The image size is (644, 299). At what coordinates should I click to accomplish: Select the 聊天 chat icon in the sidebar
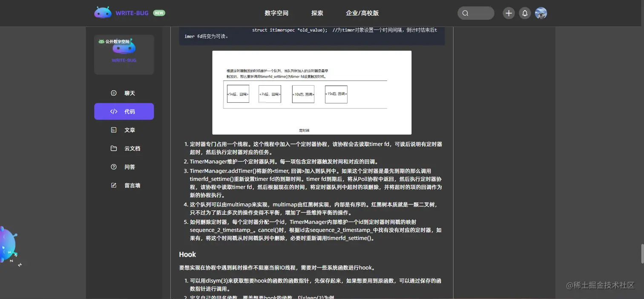click(113, 93)
